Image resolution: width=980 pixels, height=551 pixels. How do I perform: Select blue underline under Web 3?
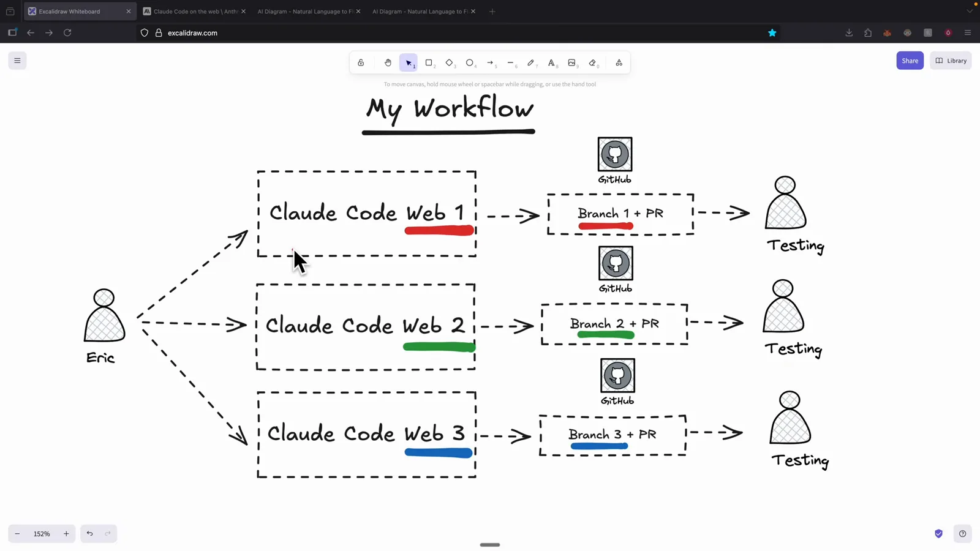[x=439, y=453]
